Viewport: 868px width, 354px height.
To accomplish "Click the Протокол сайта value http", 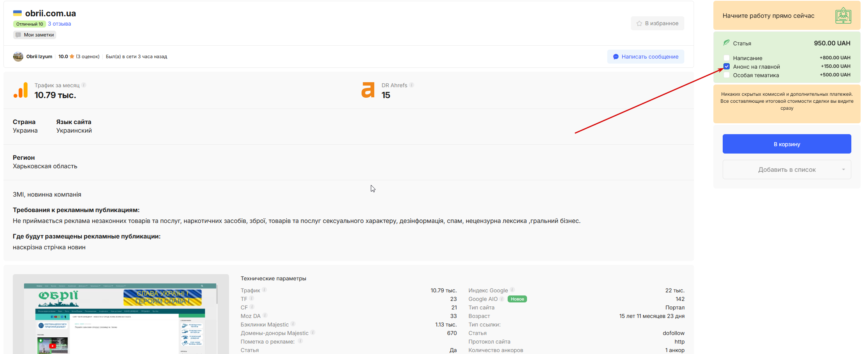I will click(x=680, y=342).
